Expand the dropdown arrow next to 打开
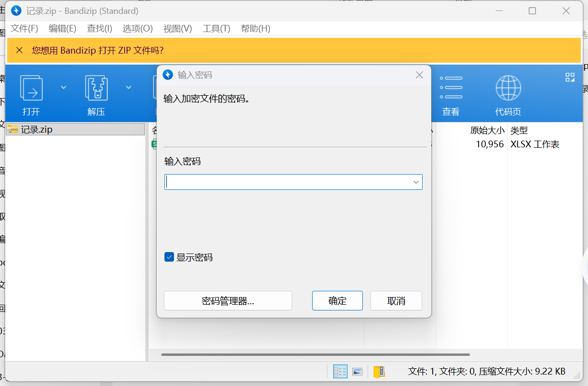Viewport: 588px width, 386px height. 63,87
